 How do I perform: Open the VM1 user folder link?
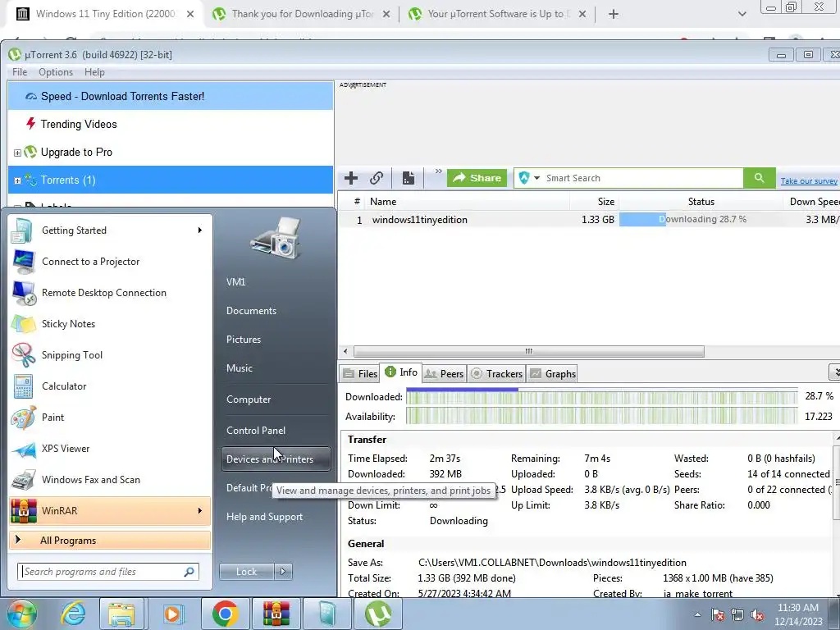pyautogui.click(x=235, y=282)
